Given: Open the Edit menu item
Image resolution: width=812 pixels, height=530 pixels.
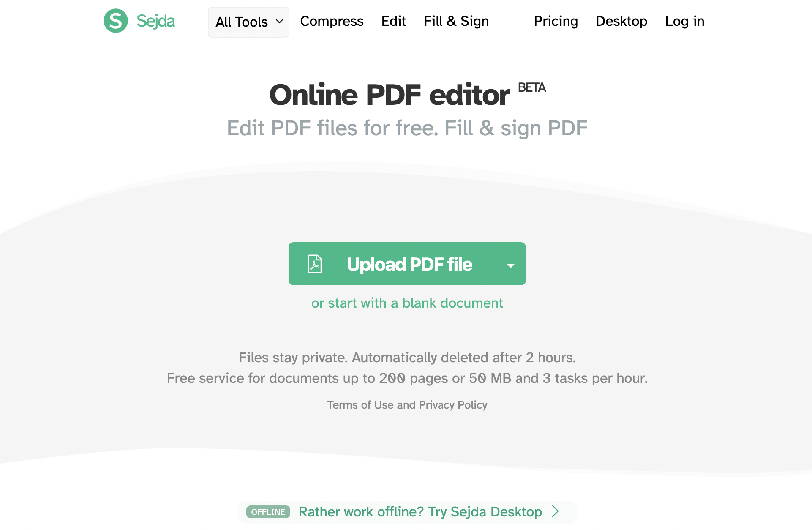Looking at the screenshot, I should pyautogui.click(x=393, y=21).
